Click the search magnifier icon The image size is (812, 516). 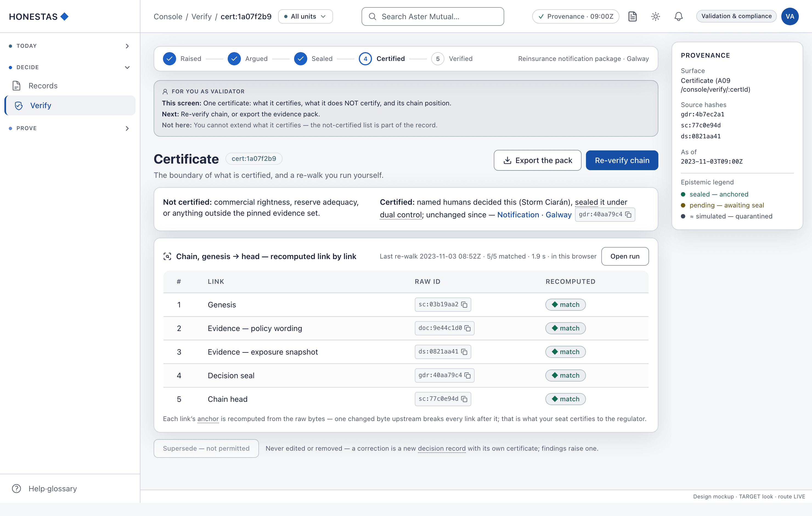[x=372, y=16]
